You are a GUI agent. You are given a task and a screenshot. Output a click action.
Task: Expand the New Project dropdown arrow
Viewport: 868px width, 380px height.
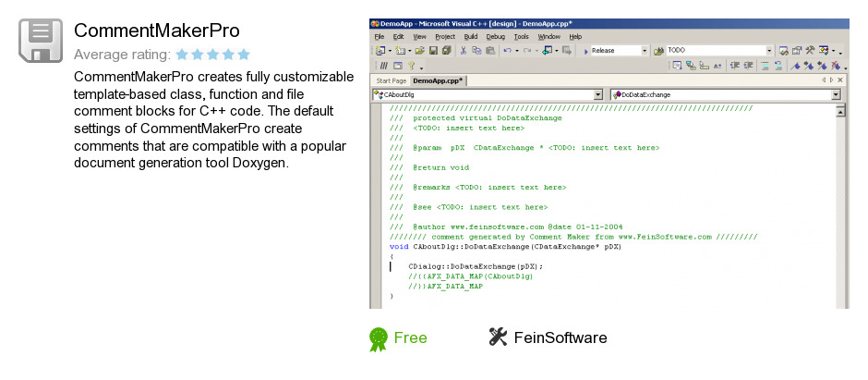pyautogui.click(x=391, y=51)
